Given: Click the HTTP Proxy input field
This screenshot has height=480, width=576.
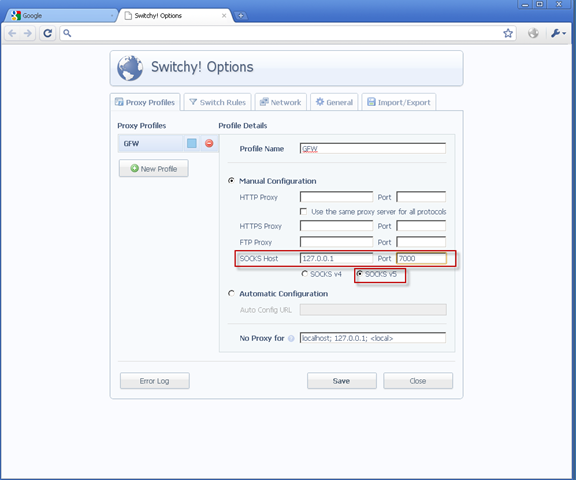Looking at the screenshot, I should [x=336, y=197].
